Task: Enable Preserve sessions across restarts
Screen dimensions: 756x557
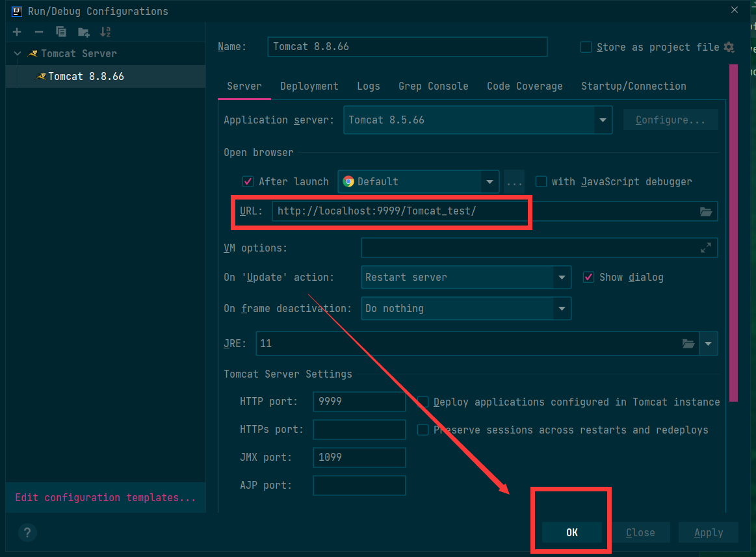Action: (423, 430)
